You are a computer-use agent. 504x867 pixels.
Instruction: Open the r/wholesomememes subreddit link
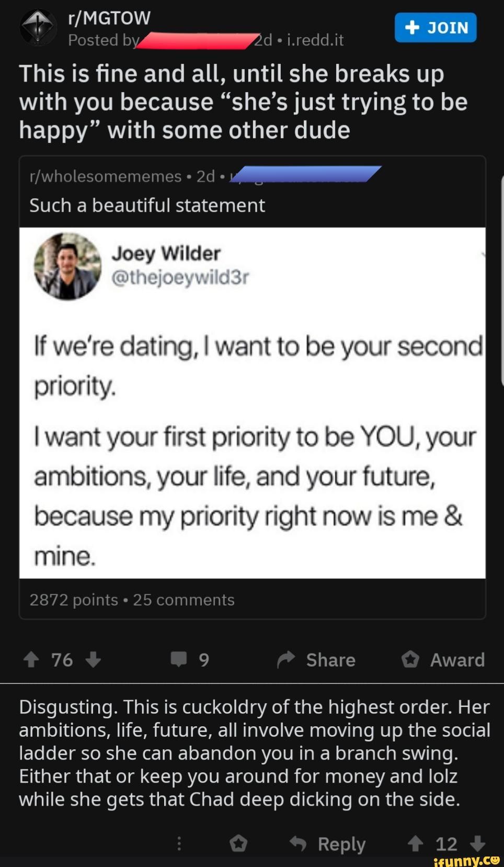tap(104, 176)
